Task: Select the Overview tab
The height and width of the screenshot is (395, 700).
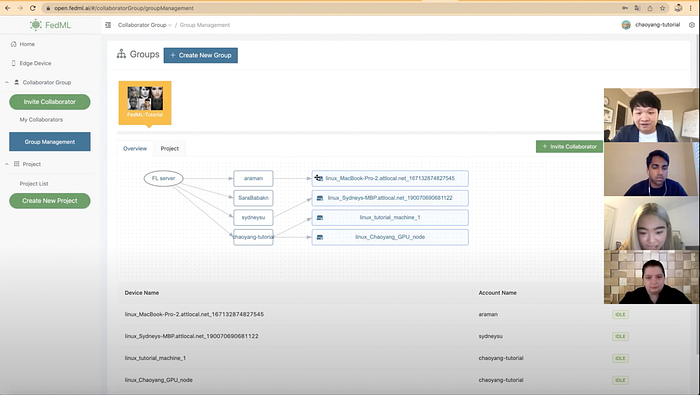Action: (x=135, y=149)
